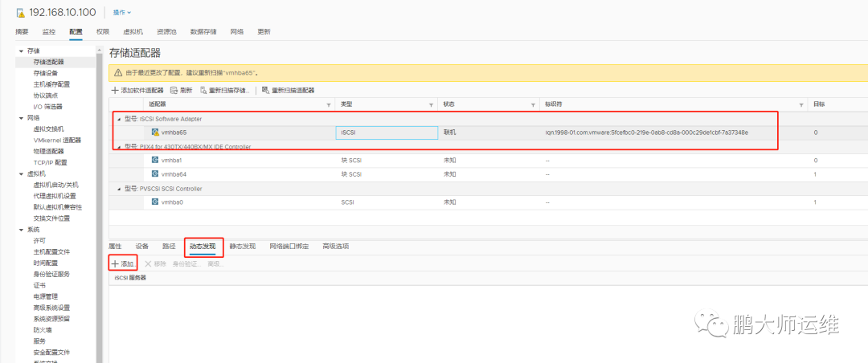868x363 pixels.
Task: Select I/O 筛选器 in the sidebar
Action: point(48,106)
